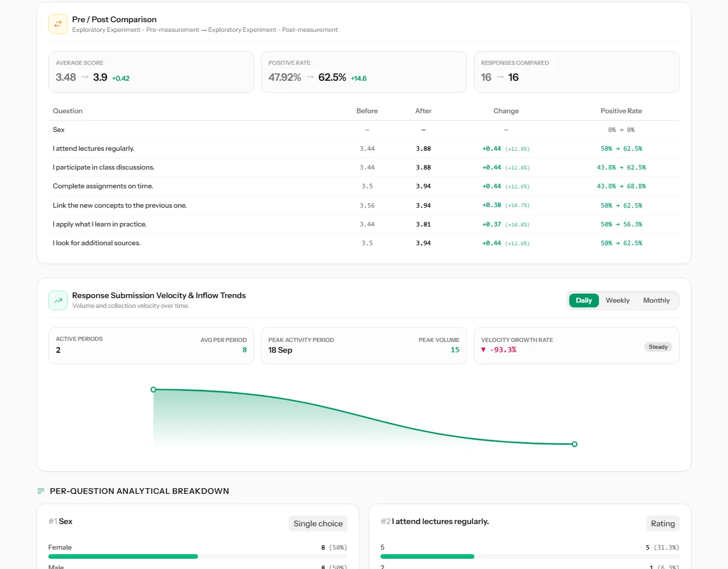Click the Rating badge on question #2
The image size is (728, 569).
point(663,523)
